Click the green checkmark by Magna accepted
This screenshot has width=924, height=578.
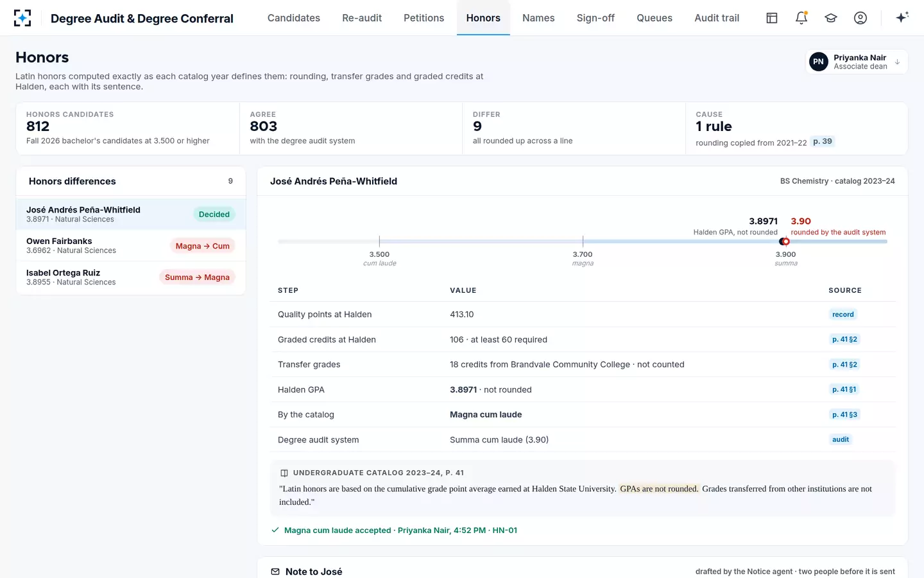[x=275, y=530]
